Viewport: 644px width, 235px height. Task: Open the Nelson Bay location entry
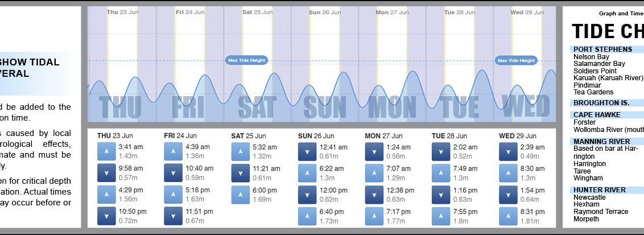(591, 57)
